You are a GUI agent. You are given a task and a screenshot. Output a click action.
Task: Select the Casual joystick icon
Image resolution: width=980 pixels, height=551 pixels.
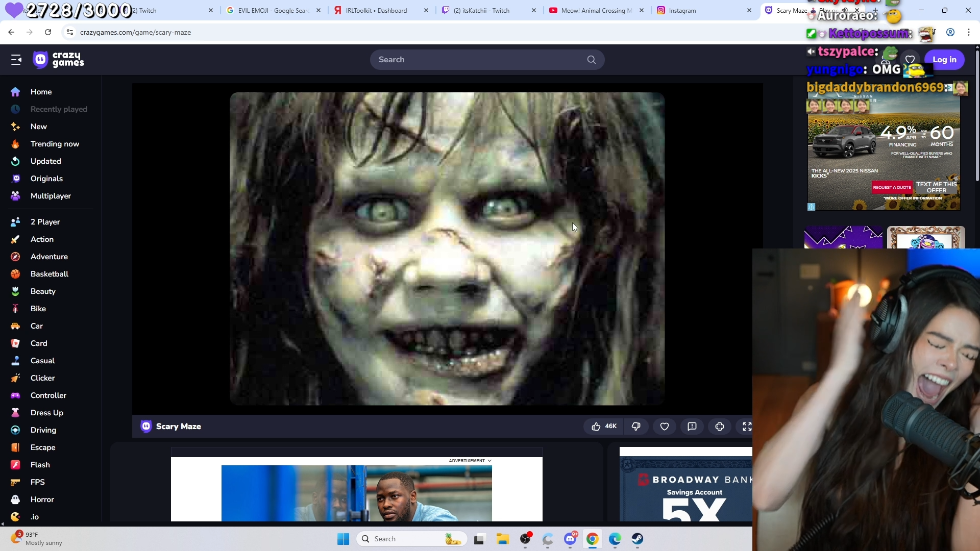coord(15,361)
